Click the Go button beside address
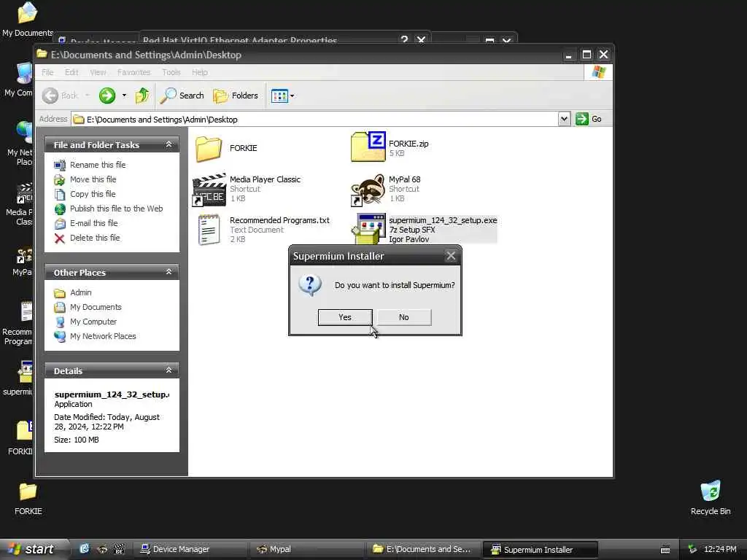The width and height of the screenshot is (747, 560). pos(589,119)
